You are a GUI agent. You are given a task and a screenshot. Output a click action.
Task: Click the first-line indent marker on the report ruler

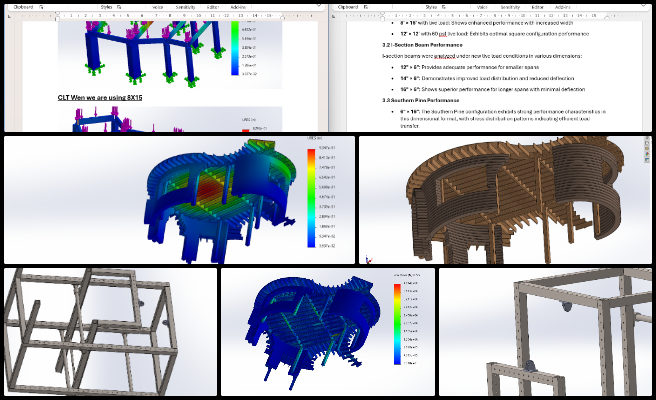(382, 13)
